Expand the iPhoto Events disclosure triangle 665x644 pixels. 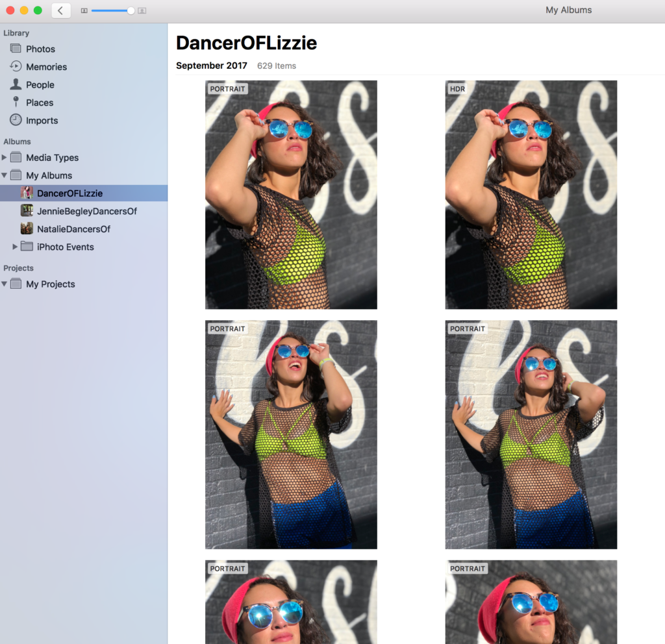[x=15, y=246]
